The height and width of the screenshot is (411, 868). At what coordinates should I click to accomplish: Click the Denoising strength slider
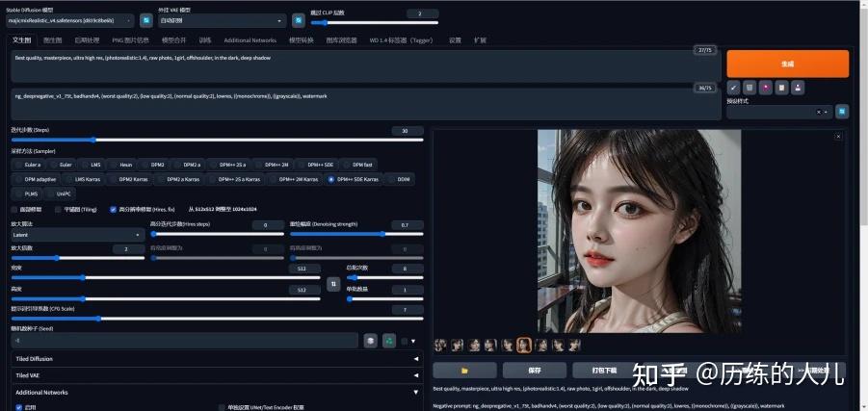pyautogui.click(x=356, y=234)
